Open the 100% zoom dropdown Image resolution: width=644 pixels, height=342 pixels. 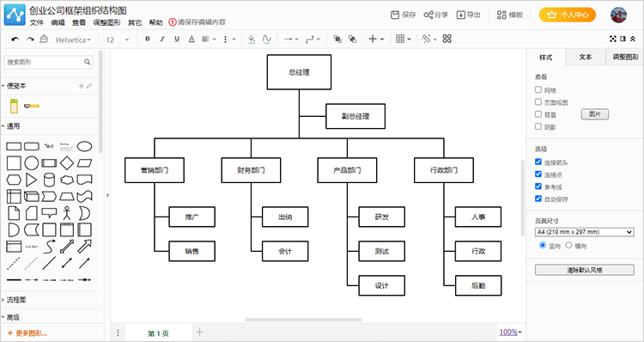(511, 333)
